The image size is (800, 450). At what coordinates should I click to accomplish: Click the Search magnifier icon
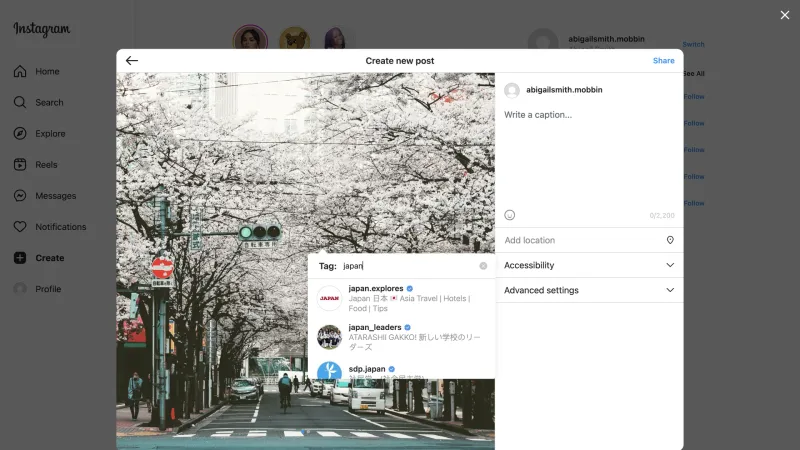pyautogui.click(x=20, y=103)
